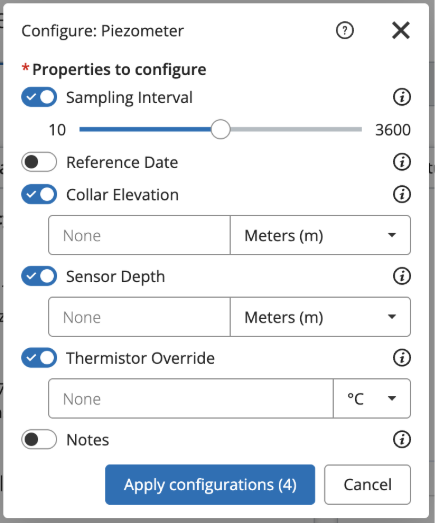Open the help question mark icon
The image size is (435, 523).
[344, 31]
